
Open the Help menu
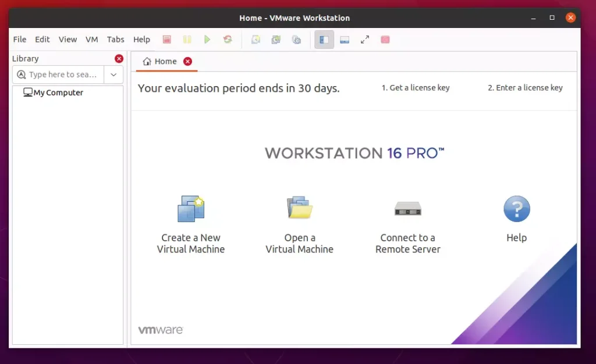(x=141, y=40)
